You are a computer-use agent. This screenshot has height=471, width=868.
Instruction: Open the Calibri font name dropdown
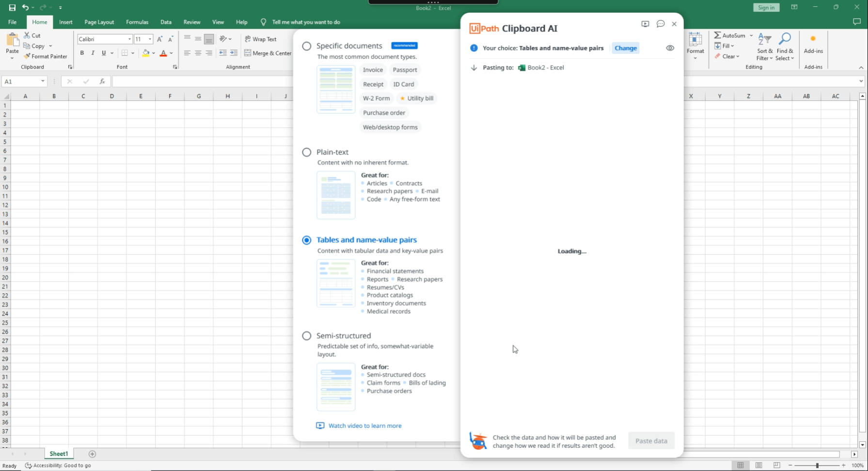129,39
